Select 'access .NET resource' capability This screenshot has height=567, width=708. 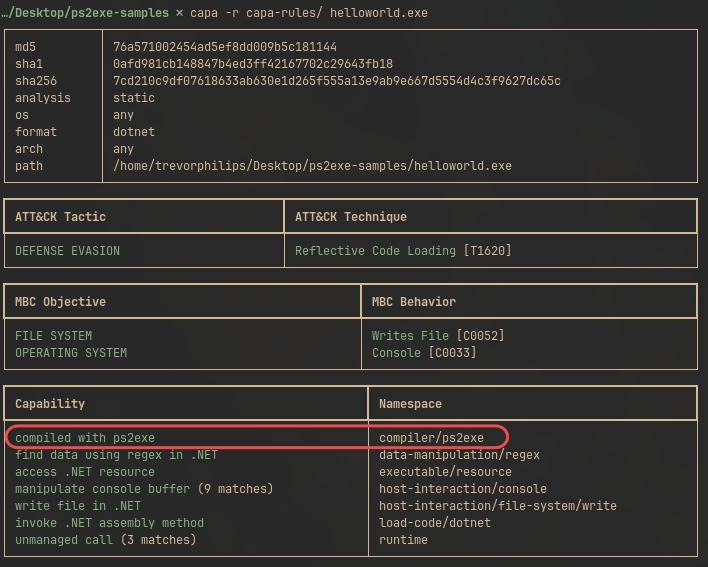tap(85, 472)
